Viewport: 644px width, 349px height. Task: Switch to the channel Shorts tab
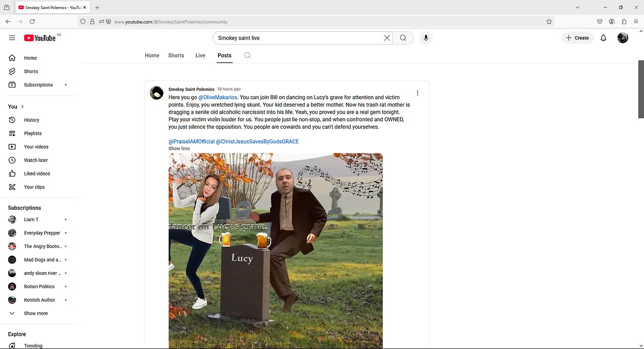(x=176, y=55)
